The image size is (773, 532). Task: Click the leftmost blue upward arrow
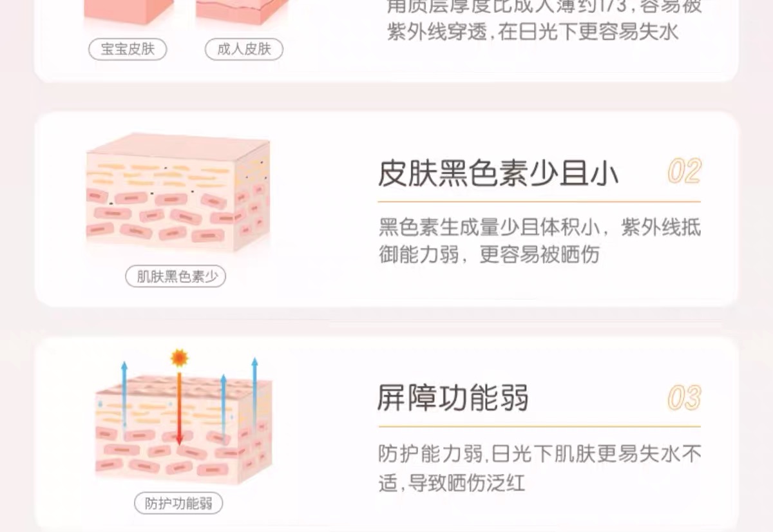tap(124, 395)
